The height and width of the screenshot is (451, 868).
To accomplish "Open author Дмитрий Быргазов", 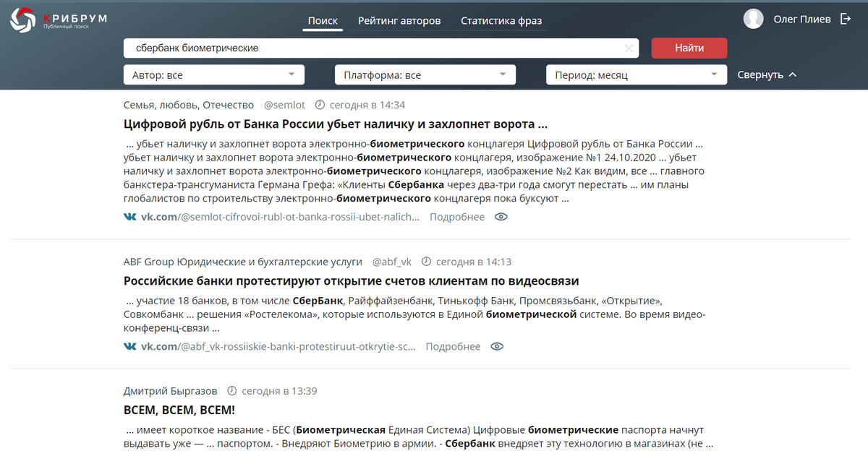I will [x=171, y=391].
